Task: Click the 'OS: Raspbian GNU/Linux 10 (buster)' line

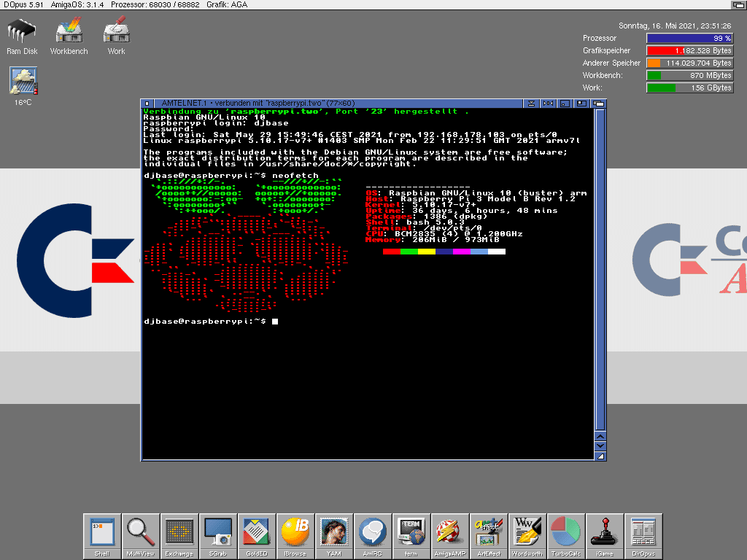Action: [476, 193]
